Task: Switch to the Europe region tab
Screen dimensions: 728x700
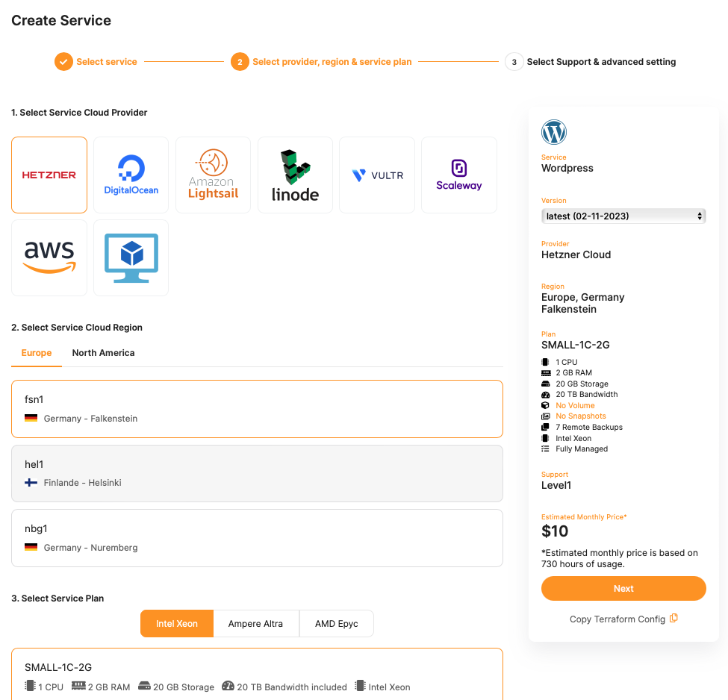Action: (x=37, y=353)
